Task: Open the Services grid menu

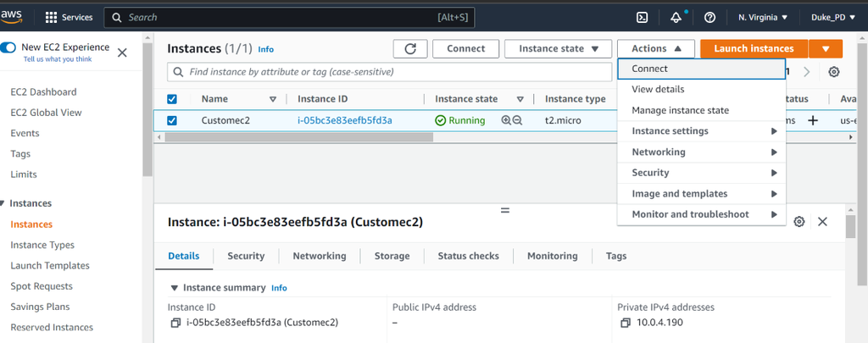Action: point(69,17)
